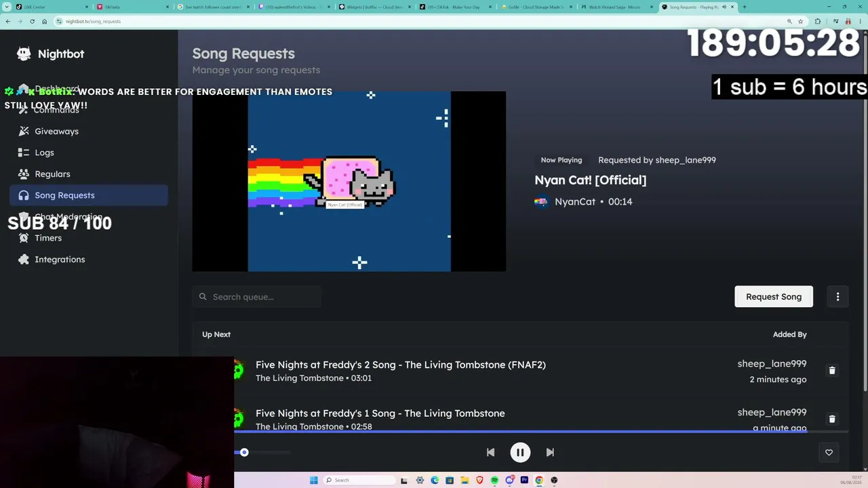Reload the page in browser toolbar

click(32, 21)
